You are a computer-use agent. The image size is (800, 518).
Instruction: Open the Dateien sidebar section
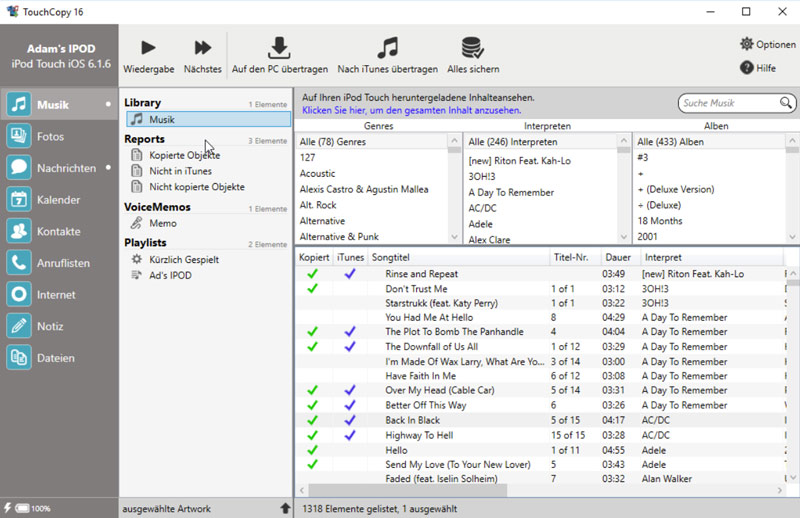[x=59, y=358]
